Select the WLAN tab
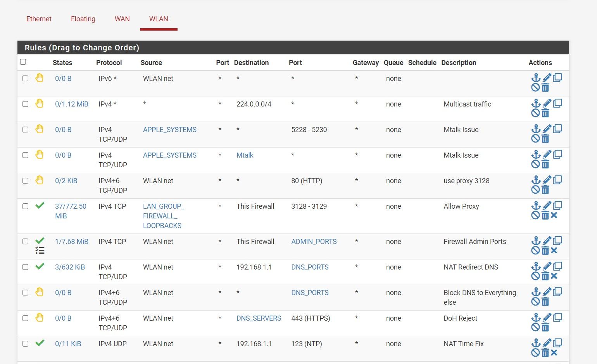Viewport: 597px width, 364px height. 159,19
